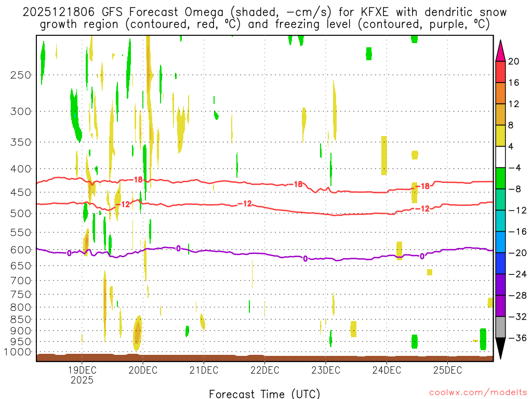Click the purple 0 freezing label before 19DEC

click(x=69, y=253)
